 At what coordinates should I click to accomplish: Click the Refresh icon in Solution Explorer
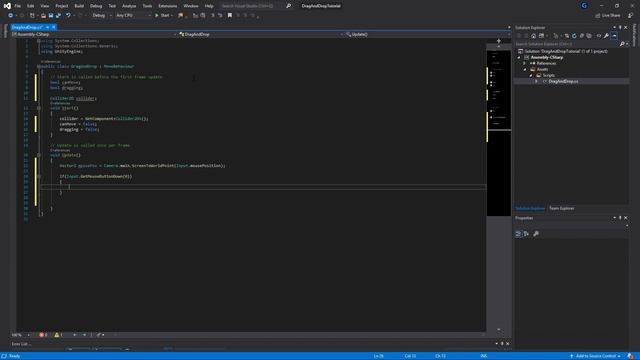pyautogui.click(x=574, y=36)
